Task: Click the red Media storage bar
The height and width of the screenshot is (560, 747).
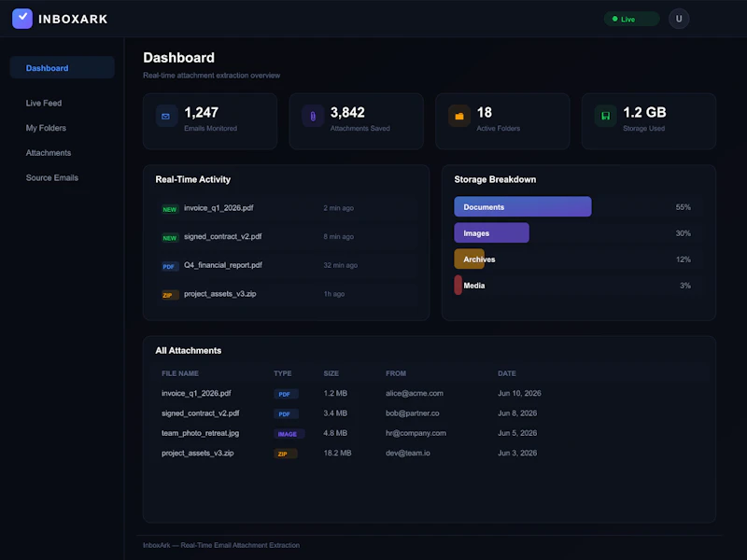Action: click(458, 286)
